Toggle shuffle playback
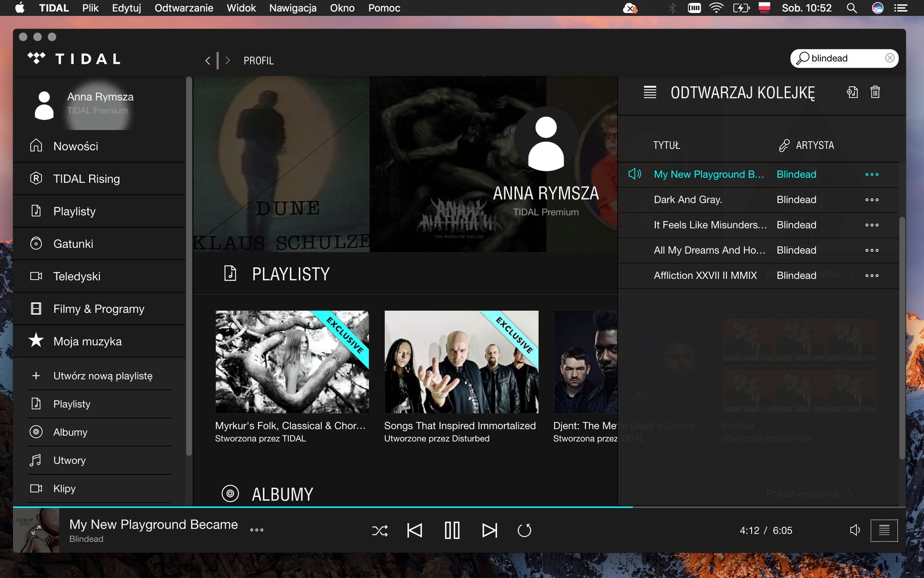 (x=380, y=531)
